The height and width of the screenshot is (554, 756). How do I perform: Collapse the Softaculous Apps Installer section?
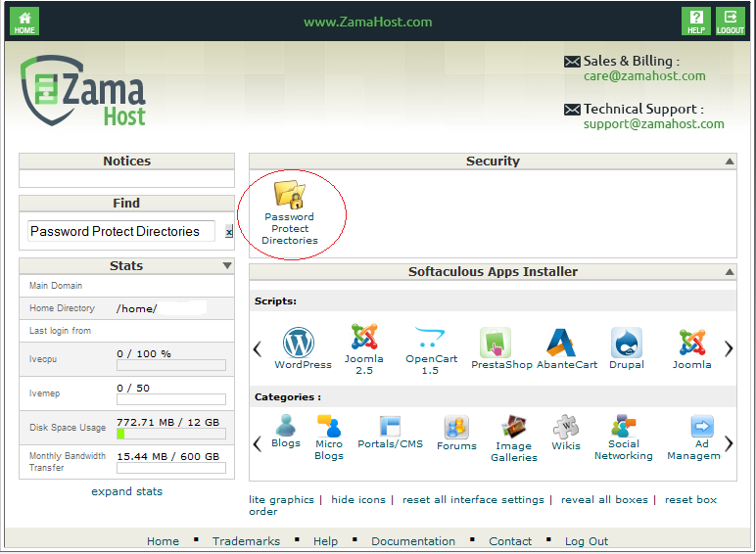730,272
